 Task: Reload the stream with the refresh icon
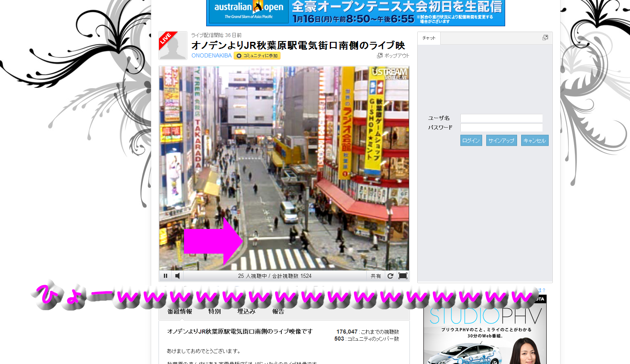[x=390, y=276]
